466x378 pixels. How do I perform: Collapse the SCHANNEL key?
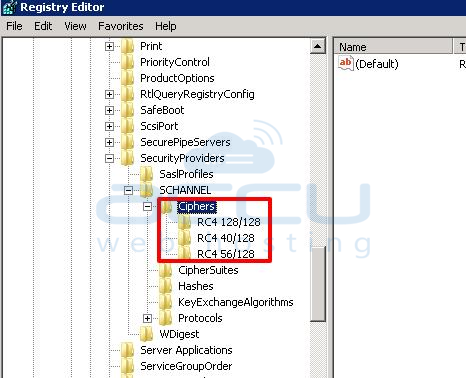(128, 190)
